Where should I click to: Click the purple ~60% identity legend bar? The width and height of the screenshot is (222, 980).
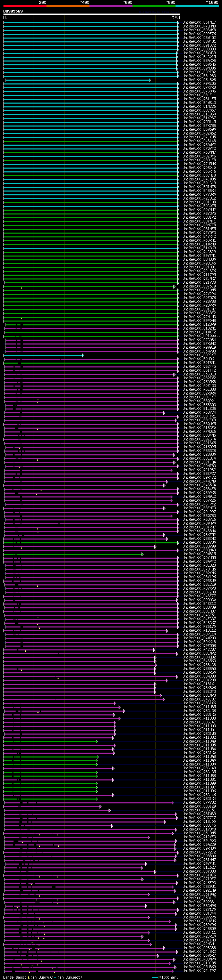coord(111,6)
